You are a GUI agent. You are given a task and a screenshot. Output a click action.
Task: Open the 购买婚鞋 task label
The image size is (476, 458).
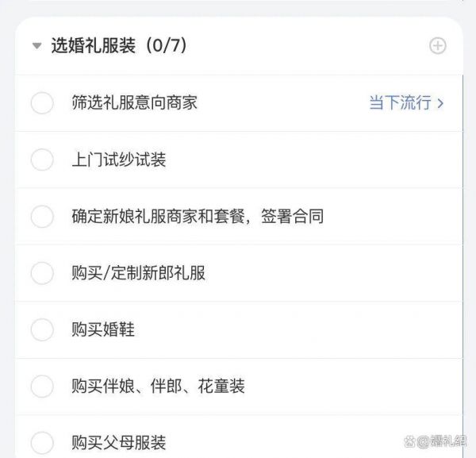point(103,329)
